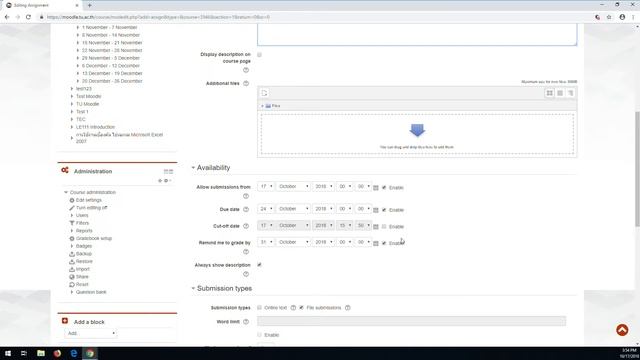Expand the Question bank tree item
The image size is (640, 360).
click(x=72, y=292)
